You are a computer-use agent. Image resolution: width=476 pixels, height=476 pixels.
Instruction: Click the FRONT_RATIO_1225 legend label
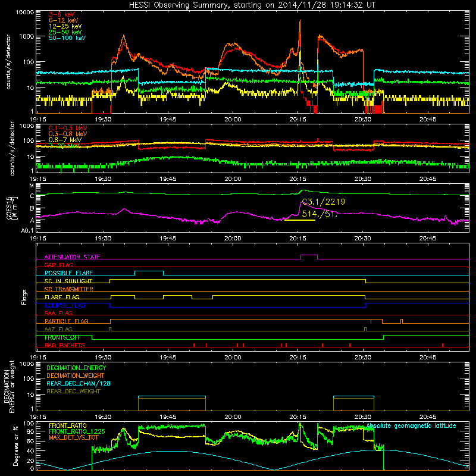(x=77, y=431)
